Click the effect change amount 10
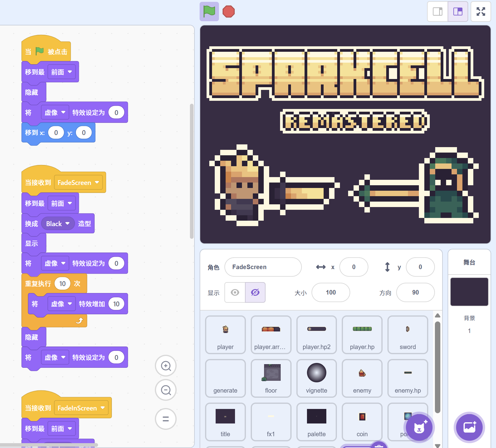Screen dimensions: 496x448 [x=116, y=304]
